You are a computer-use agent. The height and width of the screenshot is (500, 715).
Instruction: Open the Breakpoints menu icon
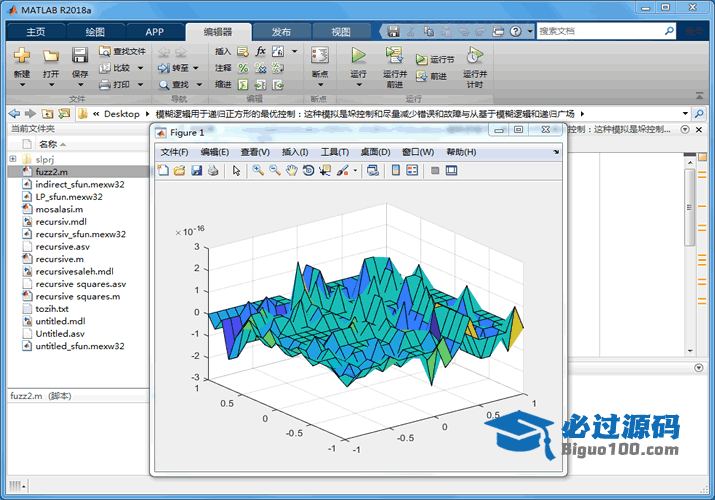(x=320, y=56)
